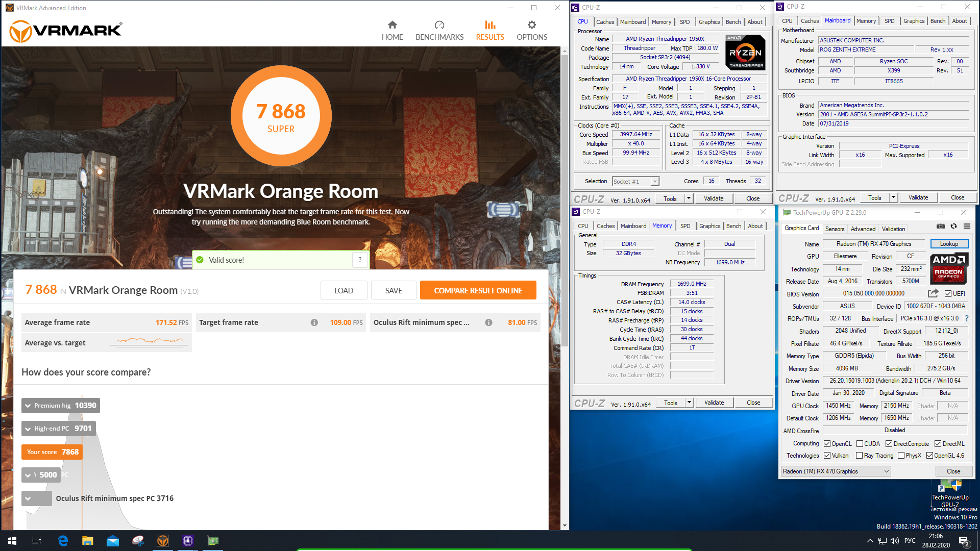Click the AMD Radeon logo in GPU-Z

point(948,268)
